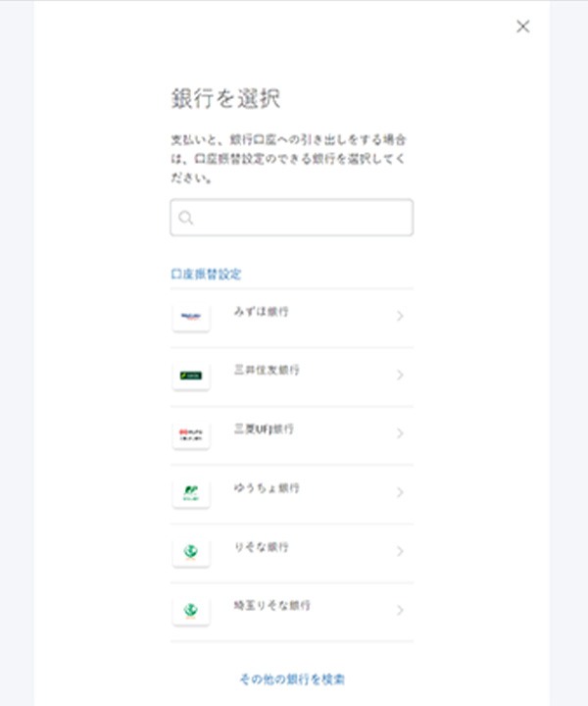Expand the みずほ銀行 row chevron
Screen dimensions: 588x706
tap(400, 317)
